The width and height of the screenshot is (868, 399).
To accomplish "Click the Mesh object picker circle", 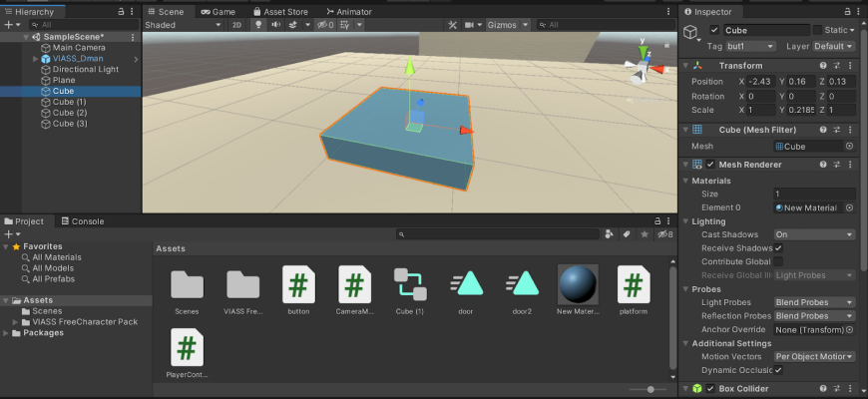I will [x=849, y=146].
